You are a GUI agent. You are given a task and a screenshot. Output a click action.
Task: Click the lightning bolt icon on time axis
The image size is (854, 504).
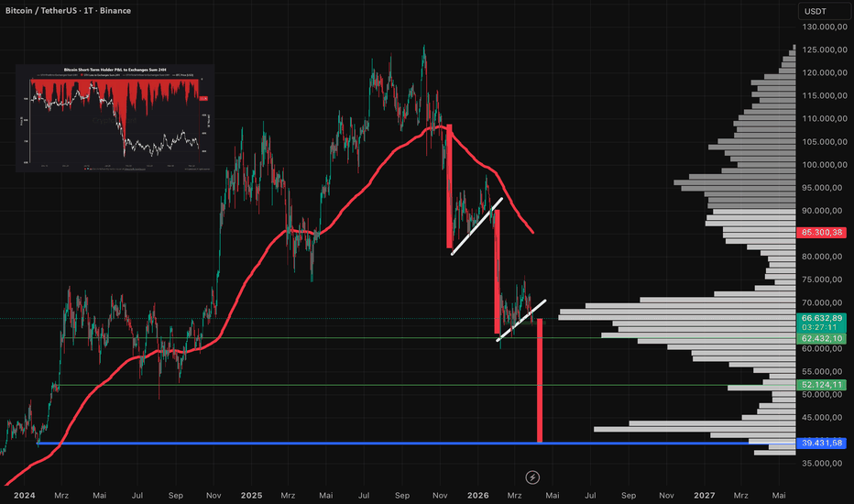[x=534, y=477]
